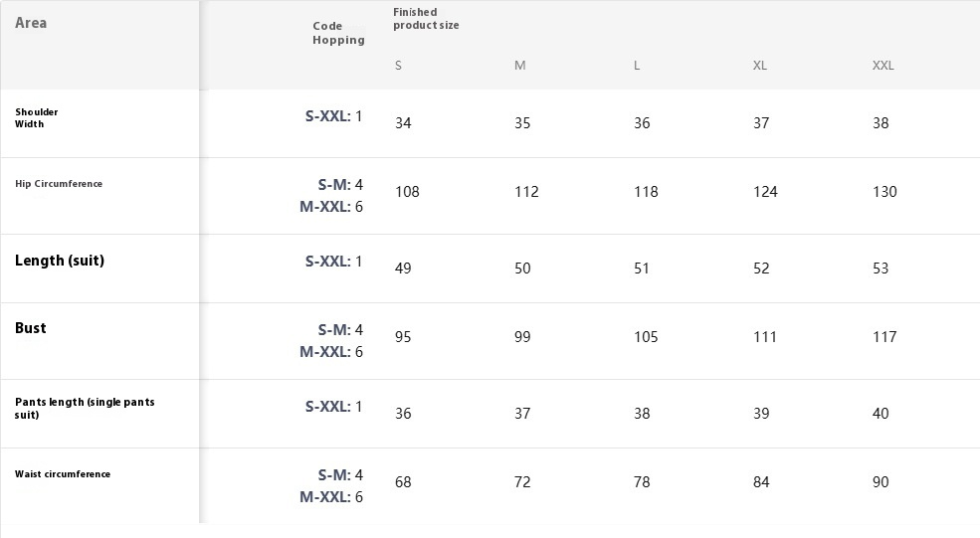Click the Hip Circumference row label
Image resolution: width=980 pixels, height=538 pixels.
click(x=59, y=184)
